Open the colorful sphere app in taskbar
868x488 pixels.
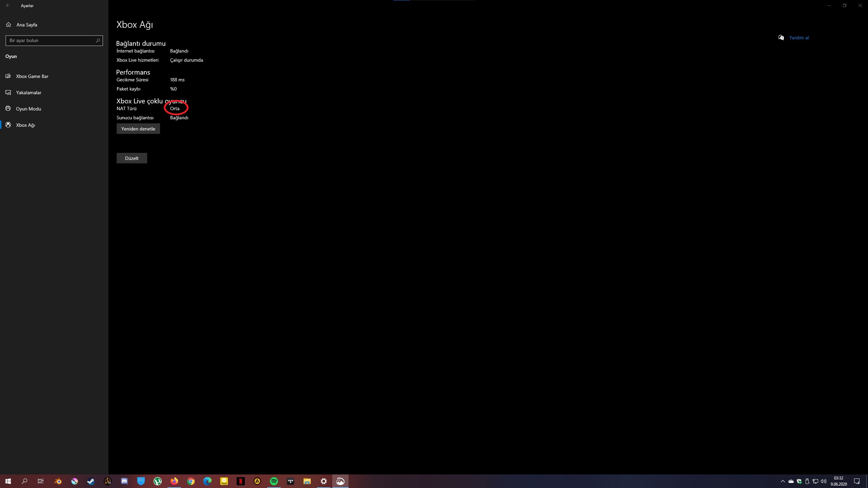tap(75, 481)
